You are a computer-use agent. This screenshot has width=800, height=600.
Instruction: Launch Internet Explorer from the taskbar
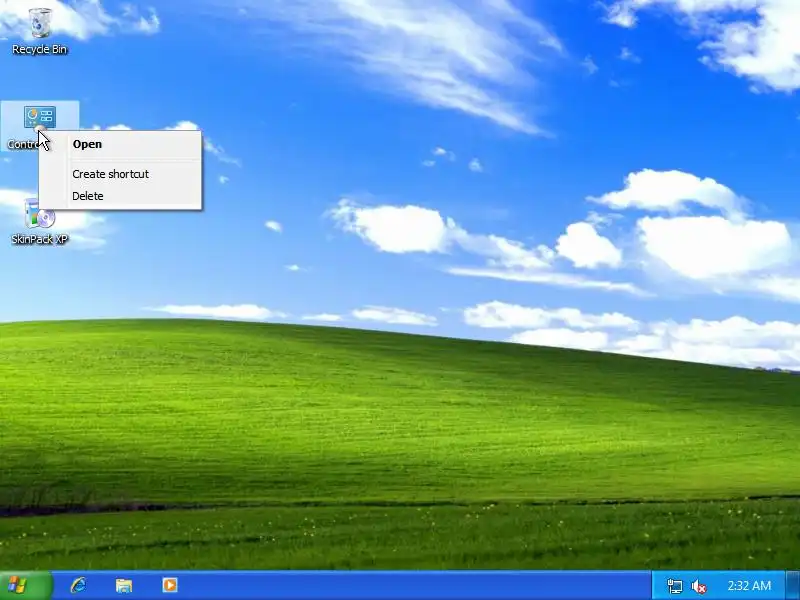click(x=78, y=585)
